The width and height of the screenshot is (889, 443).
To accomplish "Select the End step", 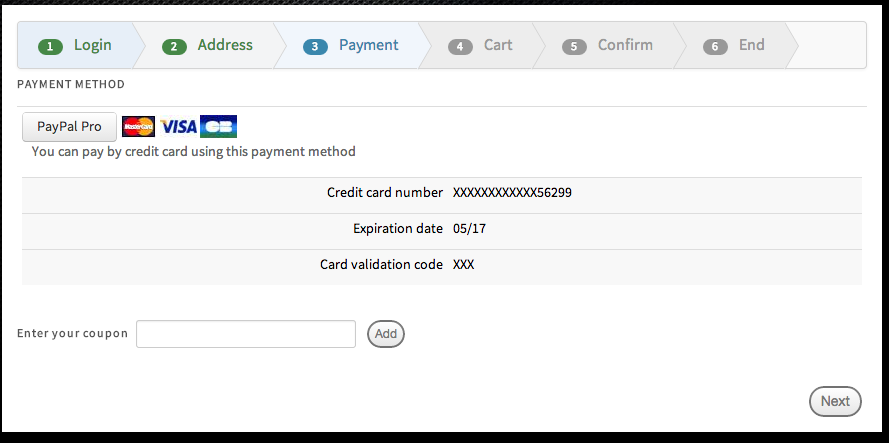I will (751, 45).
